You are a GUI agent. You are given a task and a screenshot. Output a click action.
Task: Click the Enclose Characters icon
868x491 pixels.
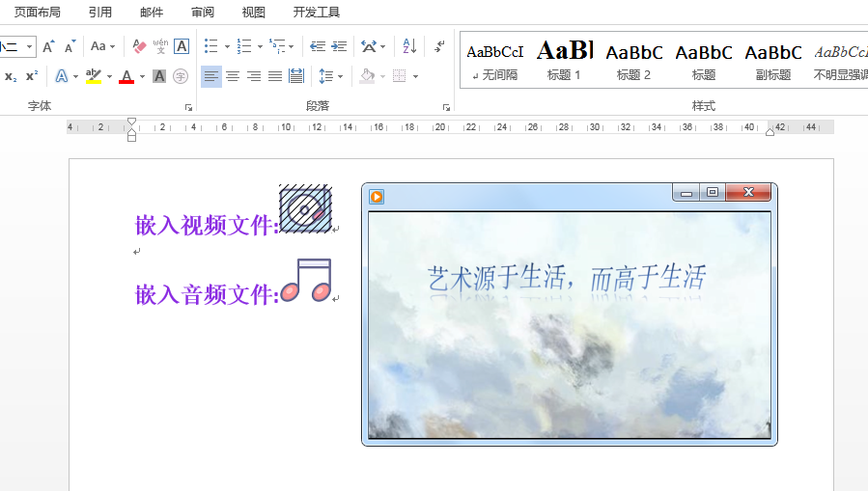[181, 76]
